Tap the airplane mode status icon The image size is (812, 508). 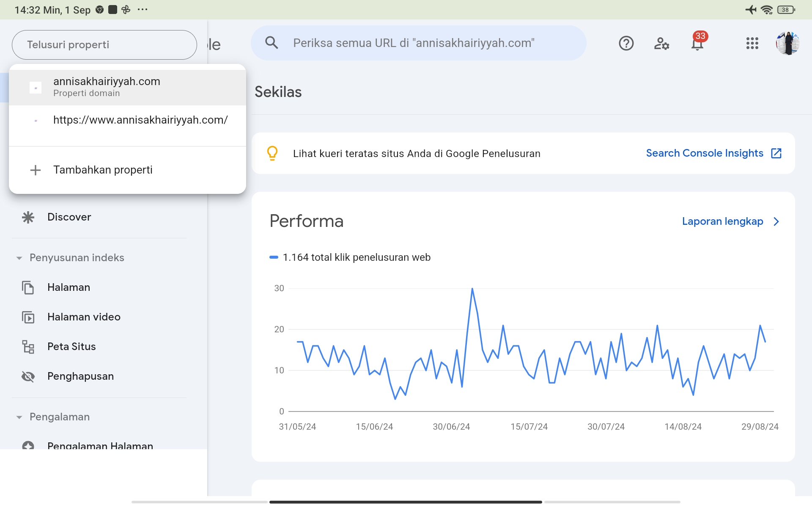click(x=751, y=10)
